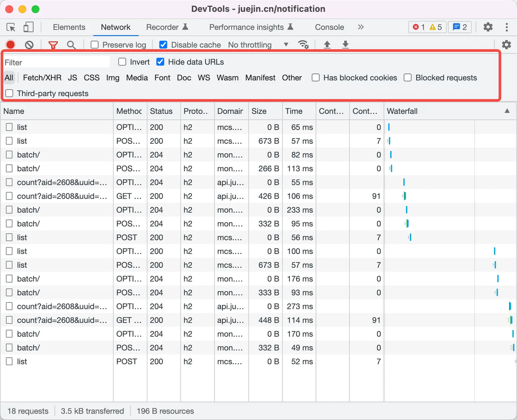Switch to the Console tab

pos(329,27)
